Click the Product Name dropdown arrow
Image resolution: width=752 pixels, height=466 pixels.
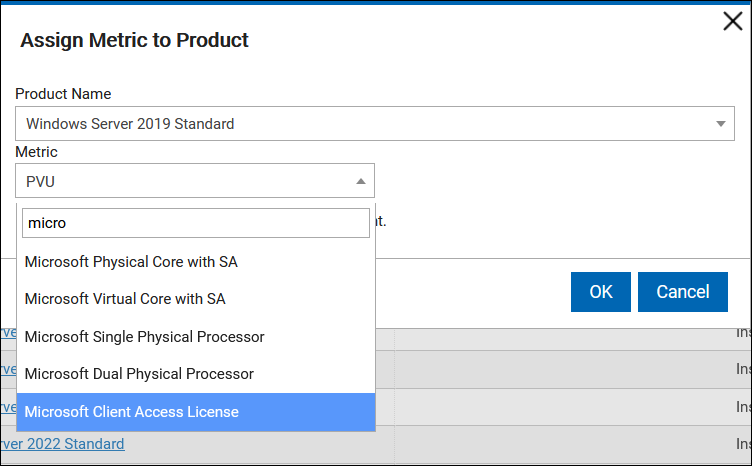720,124
